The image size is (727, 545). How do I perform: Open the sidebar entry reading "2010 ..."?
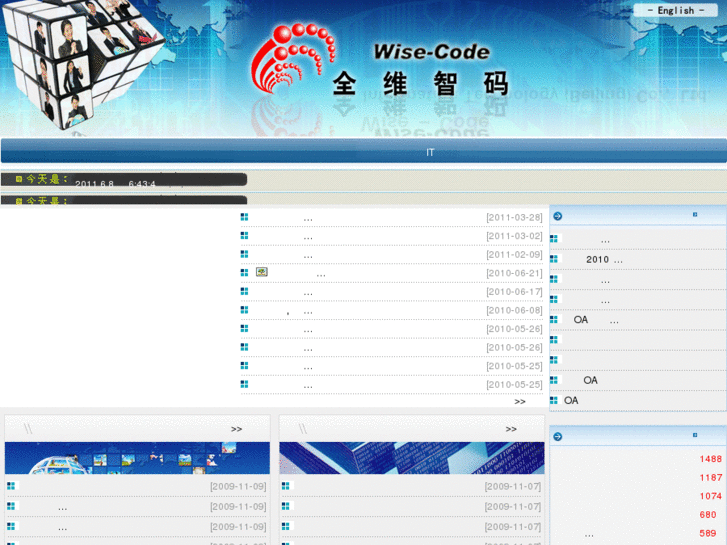[x=604, y=260]
